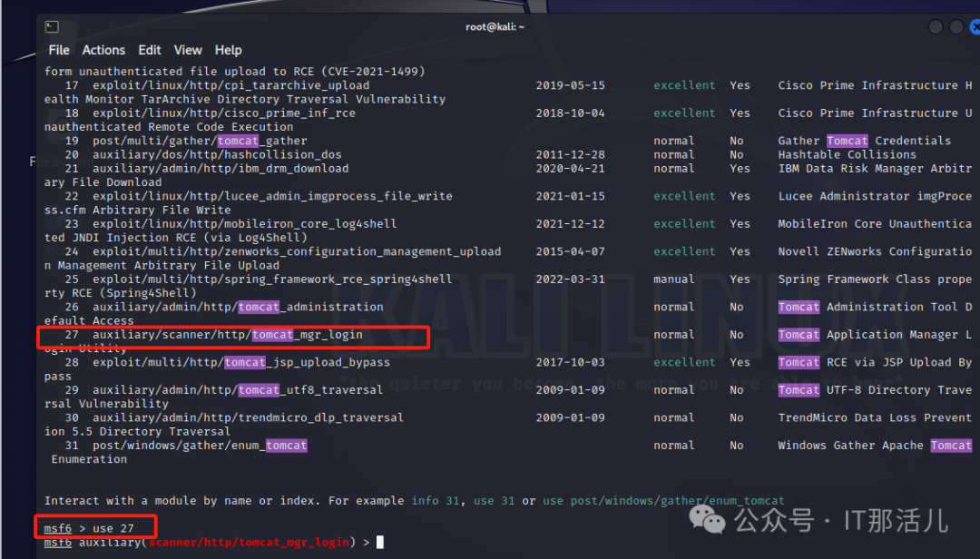Click 'info 31' example command text

[435, 501]
